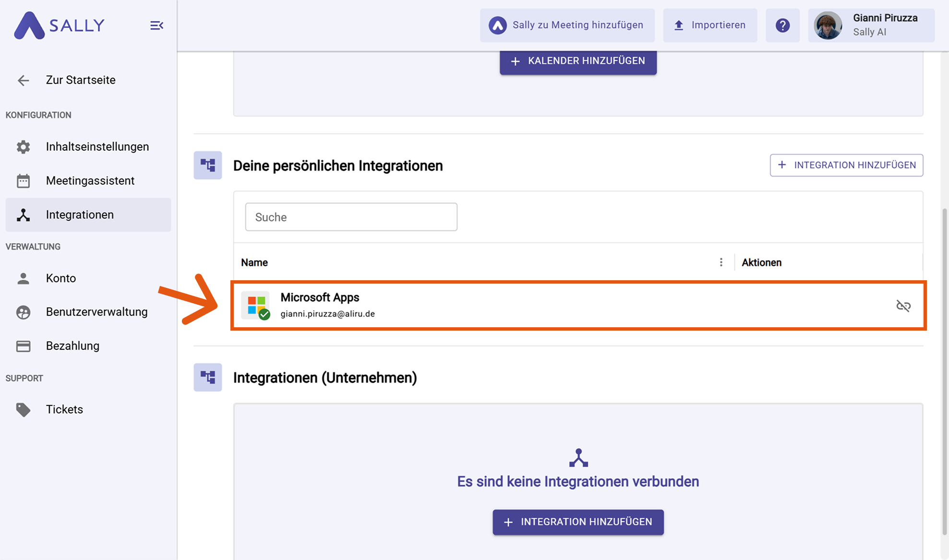The image size is (949, 560).
Task: Click the personal integrations section icon
Action: tap(208, 166)
